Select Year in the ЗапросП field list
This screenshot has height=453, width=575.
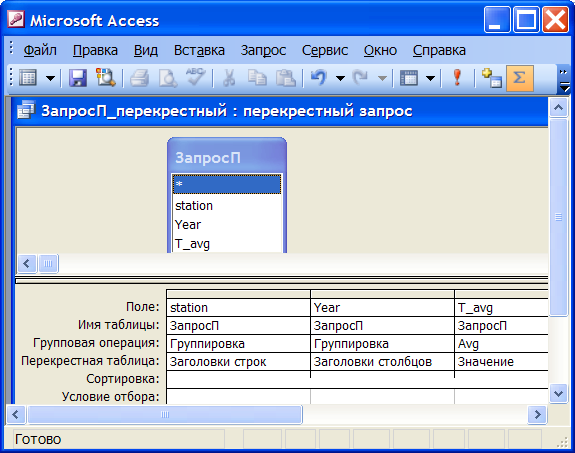click(227, 224)
